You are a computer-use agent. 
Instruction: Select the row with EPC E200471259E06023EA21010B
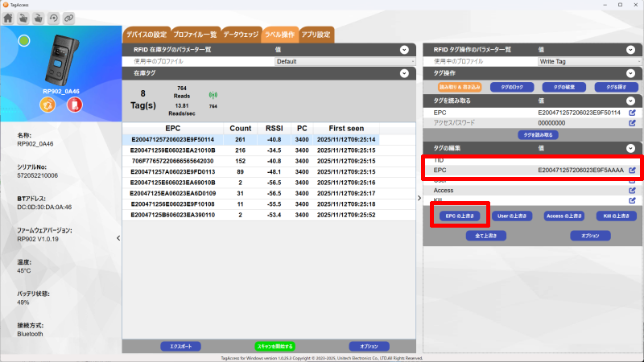coord(174,150)
